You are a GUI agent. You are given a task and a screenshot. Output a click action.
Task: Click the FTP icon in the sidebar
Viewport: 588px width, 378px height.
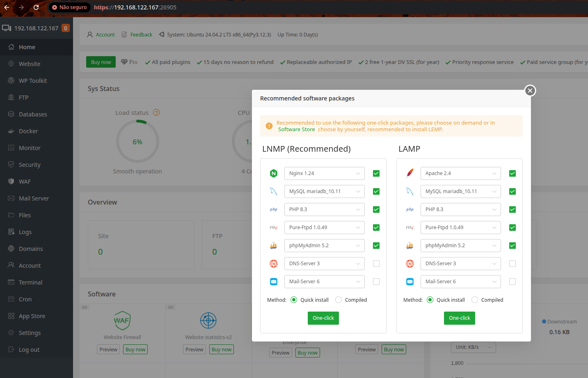tap(11, 98)
